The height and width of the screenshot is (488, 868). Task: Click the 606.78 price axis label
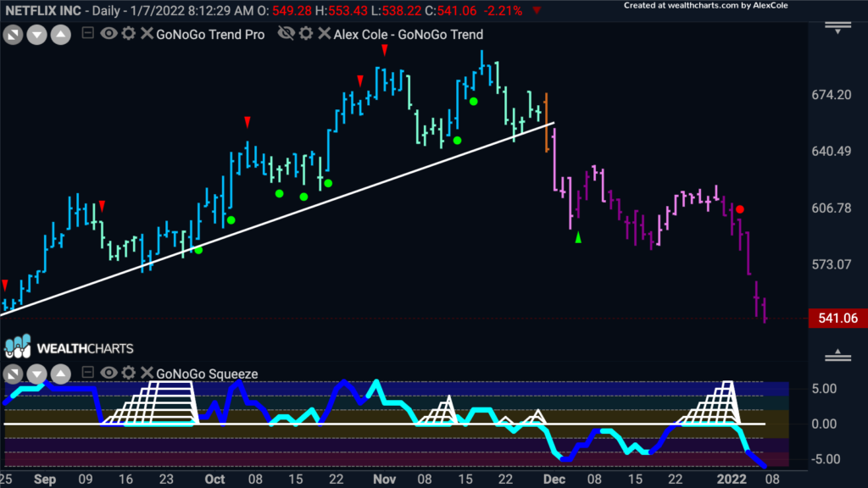pyautogui.click(x=831, y=208)
